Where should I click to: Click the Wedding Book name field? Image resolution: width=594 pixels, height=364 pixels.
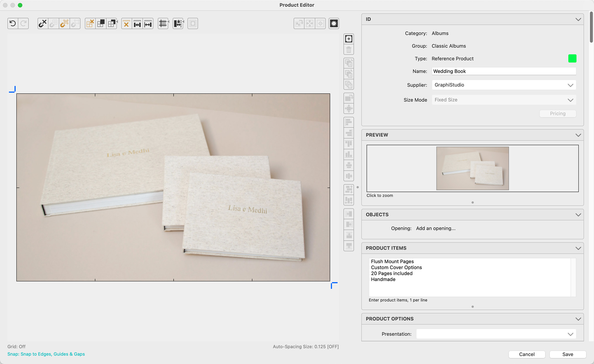(x=504, y=71)
